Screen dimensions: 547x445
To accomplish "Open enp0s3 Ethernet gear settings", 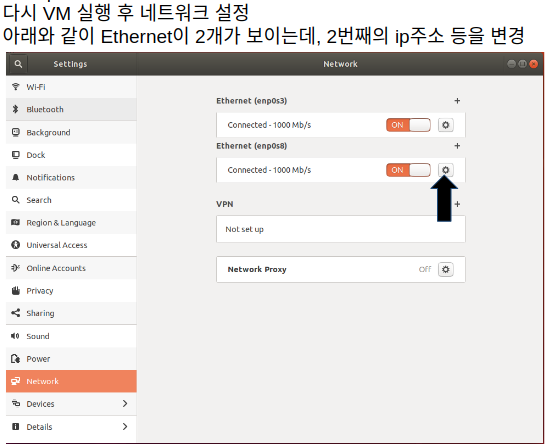I will (445, 125).
